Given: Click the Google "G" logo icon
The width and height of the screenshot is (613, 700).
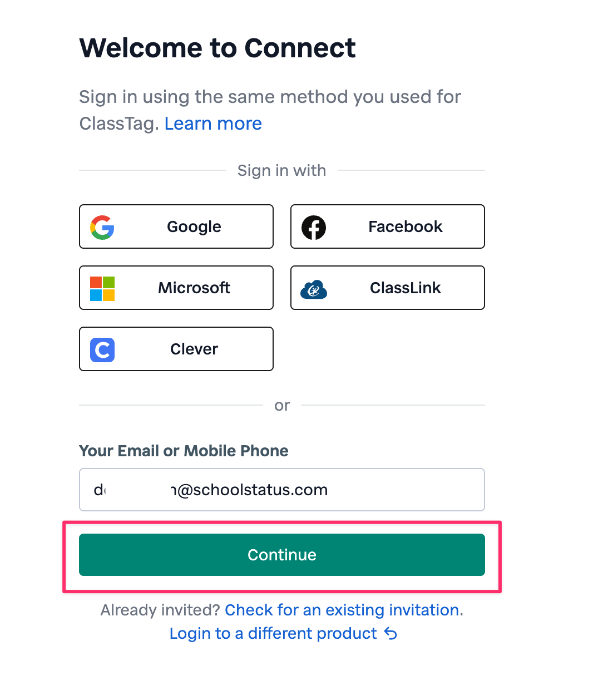Looking at the screenshot, I should point(102,227).
